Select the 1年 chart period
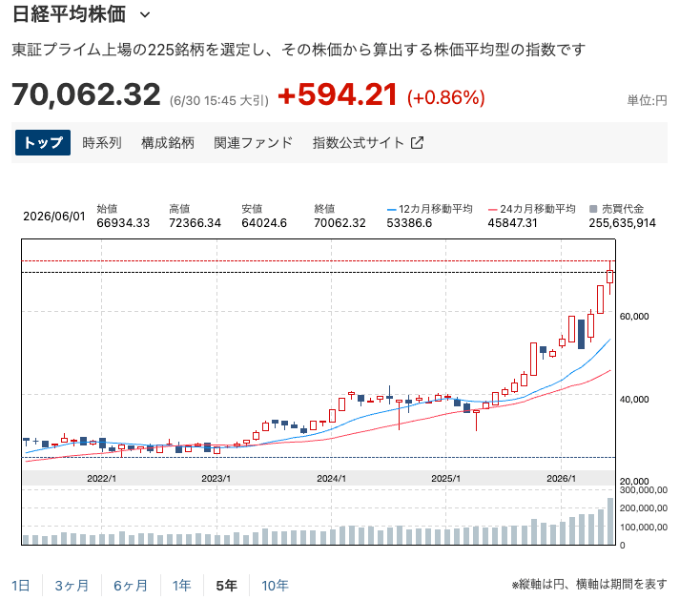This screenshot has width=700, height=600. click(x=181, y=586)
